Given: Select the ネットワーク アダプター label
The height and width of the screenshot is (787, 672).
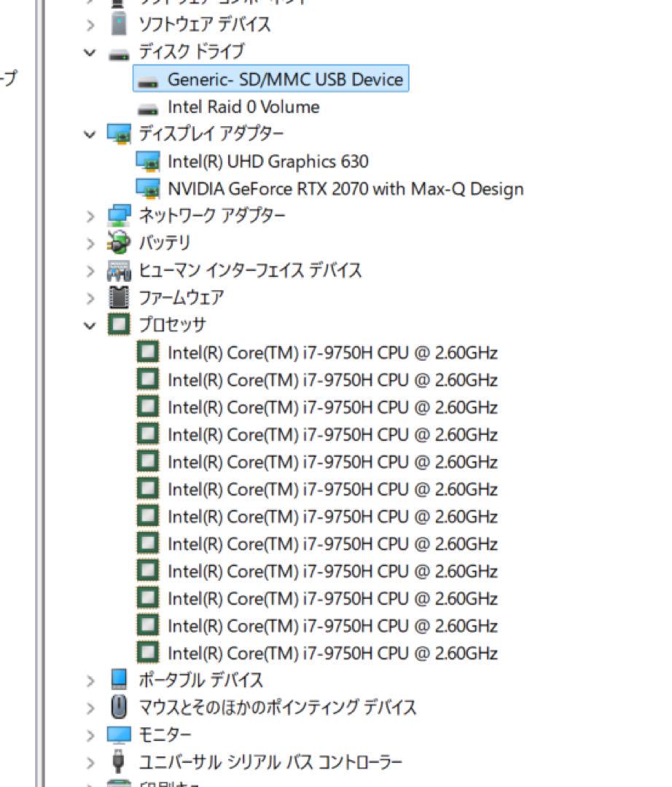Looking at the screenshot, I should point(212,216).
